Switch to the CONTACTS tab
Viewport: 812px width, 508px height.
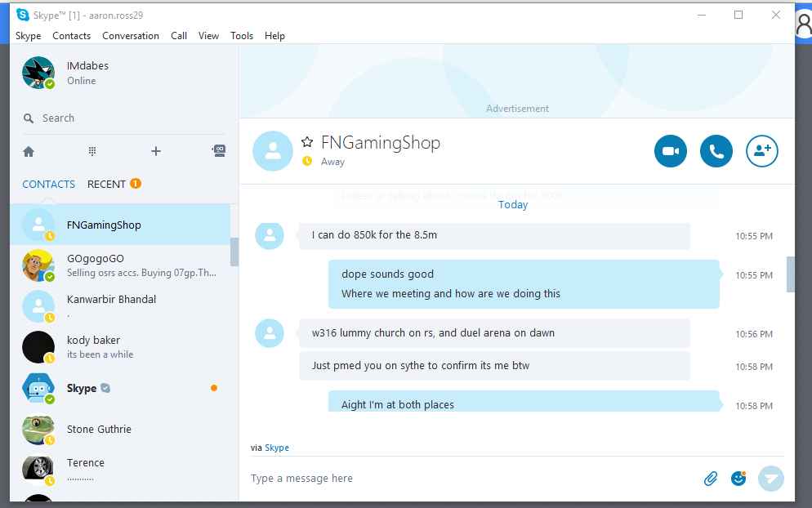tap(48, 185)
